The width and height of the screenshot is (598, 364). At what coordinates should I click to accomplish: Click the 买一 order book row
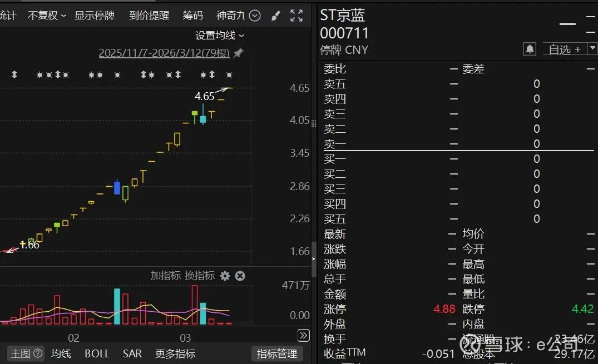(x=459, y=158)
